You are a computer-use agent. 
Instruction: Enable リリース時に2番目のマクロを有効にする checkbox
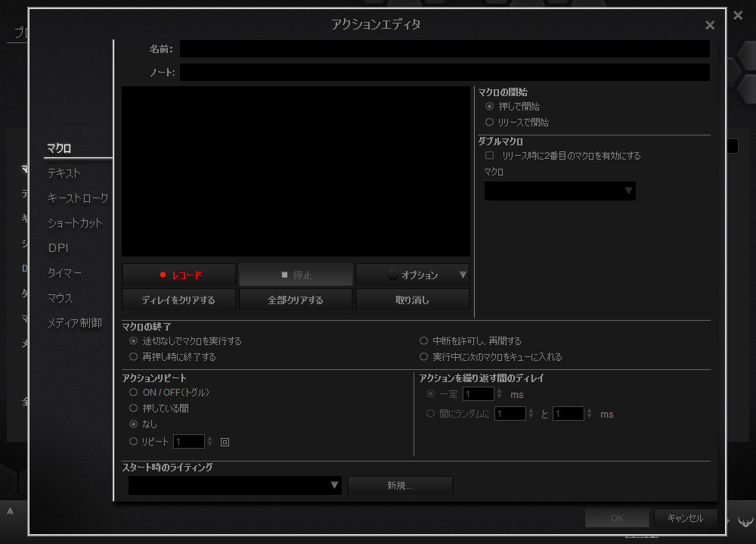(489, 155)
